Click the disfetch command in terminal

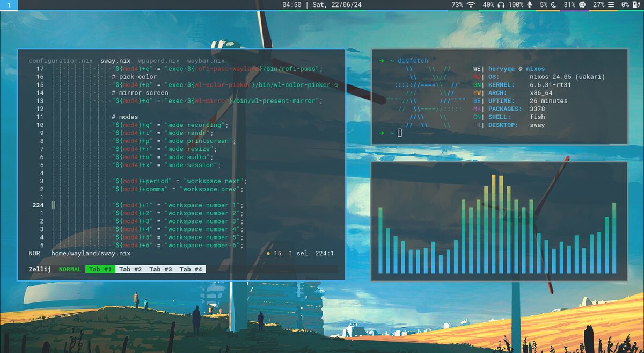click(413, 61)
